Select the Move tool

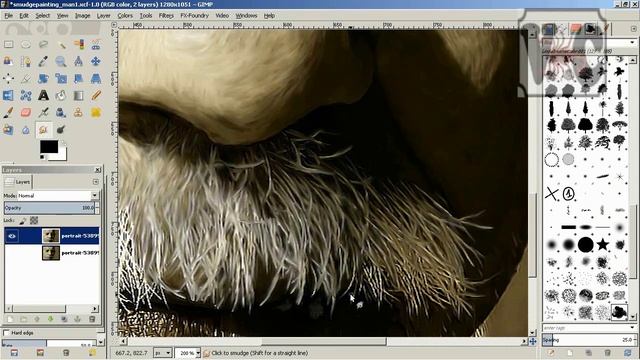(96, 62)
